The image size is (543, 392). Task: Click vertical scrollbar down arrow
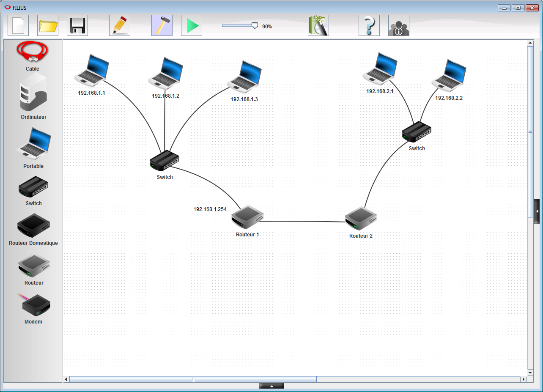[x=530, y=372]
